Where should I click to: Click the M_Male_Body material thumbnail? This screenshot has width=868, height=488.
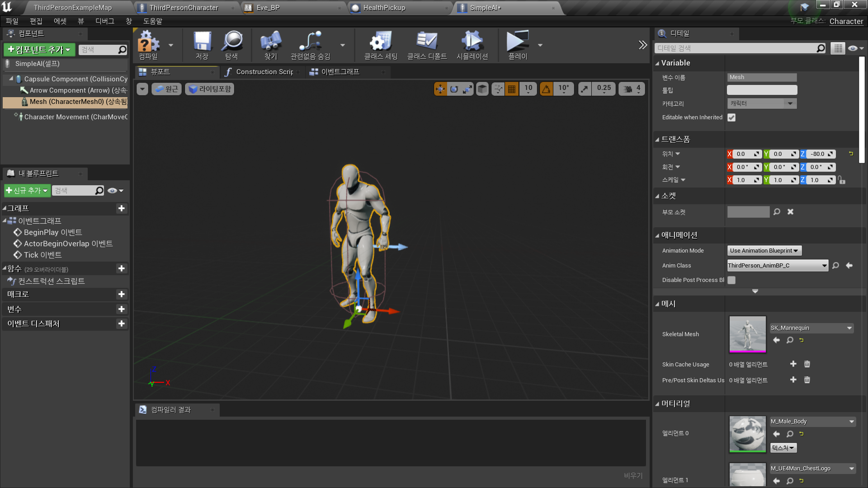pyautogui.click(x=747, y=434)
